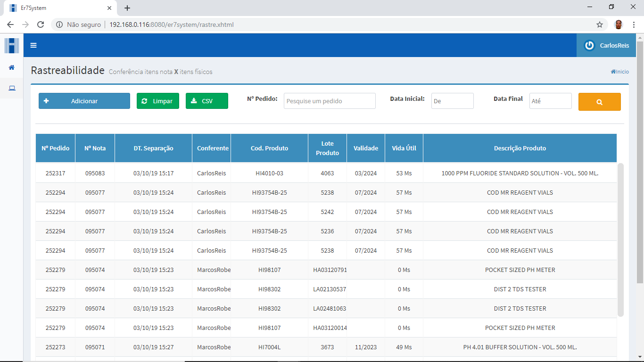Click the Adicionar button

coord(84,101)
